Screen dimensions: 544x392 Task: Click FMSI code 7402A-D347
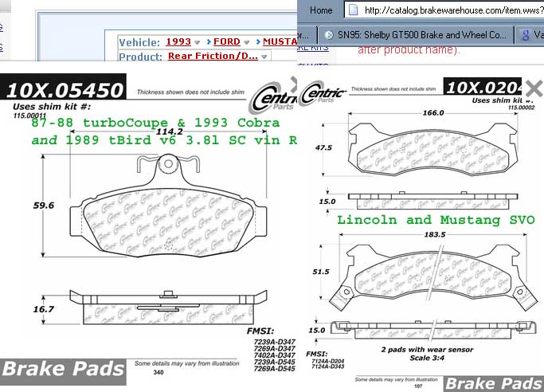click(x=275, y=355)
